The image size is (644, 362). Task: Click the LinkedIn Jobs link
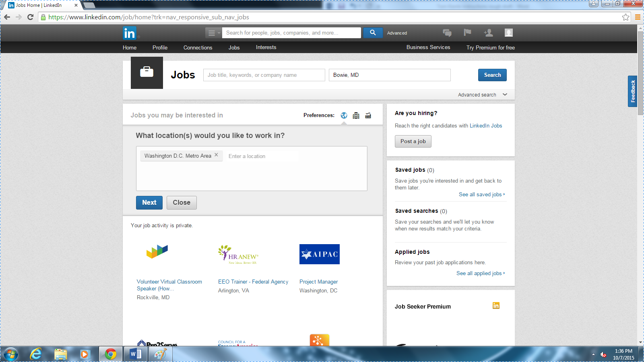[x=486, y=125]
